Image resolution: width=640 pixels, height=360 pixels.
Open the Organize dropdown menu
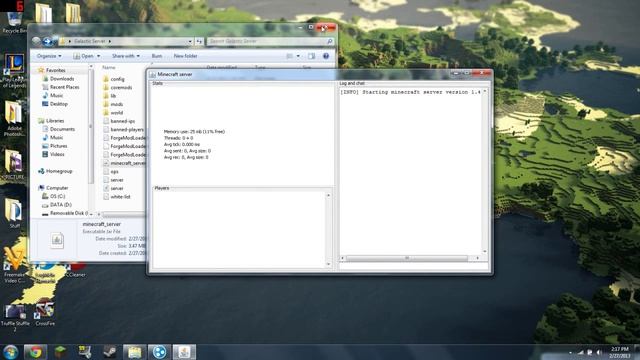click(x=49, y=56)
